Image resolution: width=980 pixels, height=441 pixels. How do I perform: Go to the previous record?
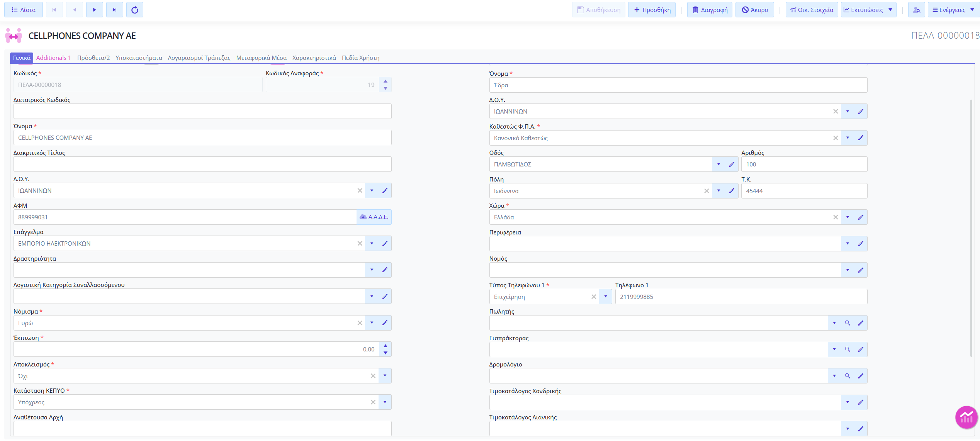(x=74, y=10)
